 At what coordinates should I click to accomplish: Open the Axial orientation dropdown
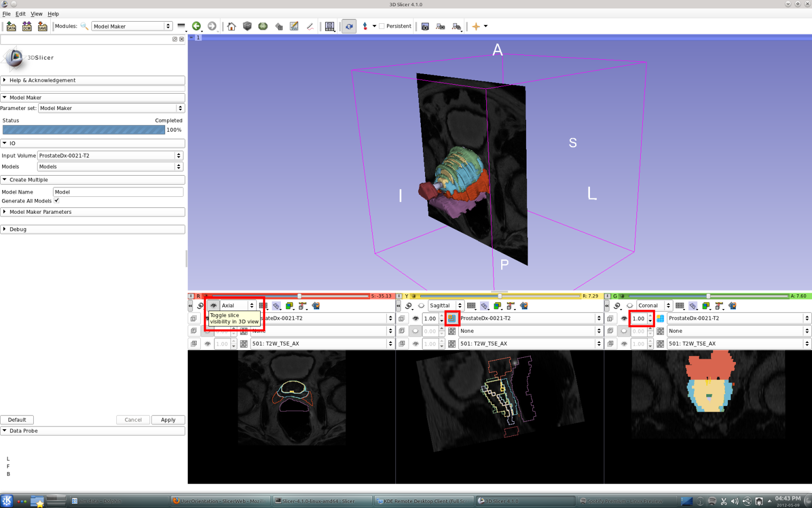pyautogui.click(x=237, y=306)
